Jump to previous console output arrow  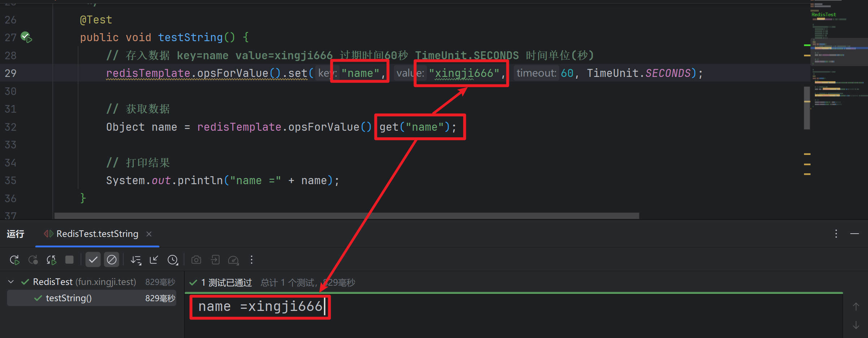[856, 307]
